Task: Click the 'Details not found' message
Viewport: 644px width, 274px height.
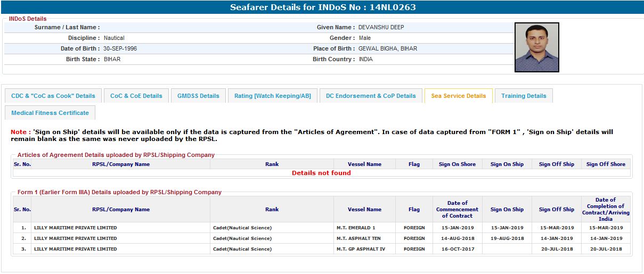Action: 321,173
